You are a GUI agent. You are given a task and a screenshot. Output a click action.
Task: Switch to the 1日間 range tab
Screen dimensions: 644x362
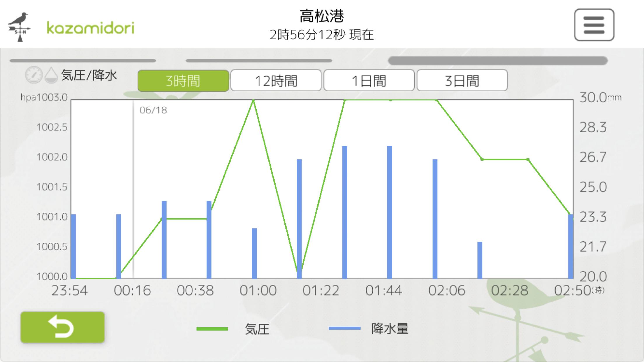[369, 81]
